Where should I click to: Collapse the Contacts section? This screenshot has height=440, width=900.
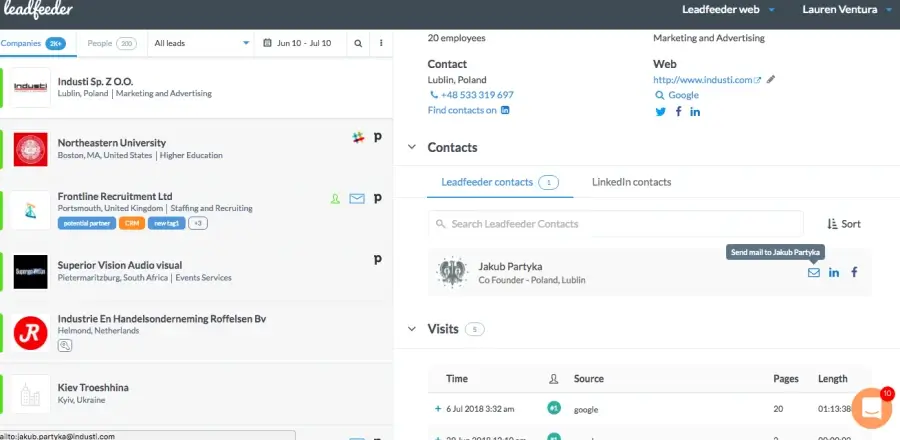click(410, 147)
